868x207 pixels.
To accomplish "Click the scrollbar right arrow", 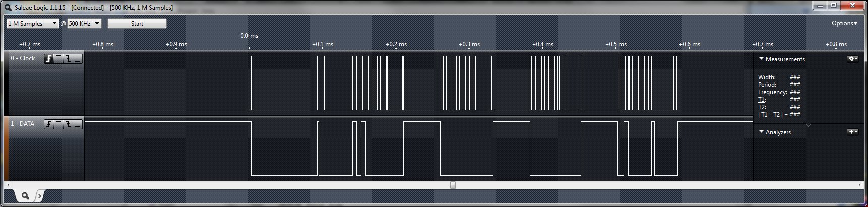I will (860, 185).
